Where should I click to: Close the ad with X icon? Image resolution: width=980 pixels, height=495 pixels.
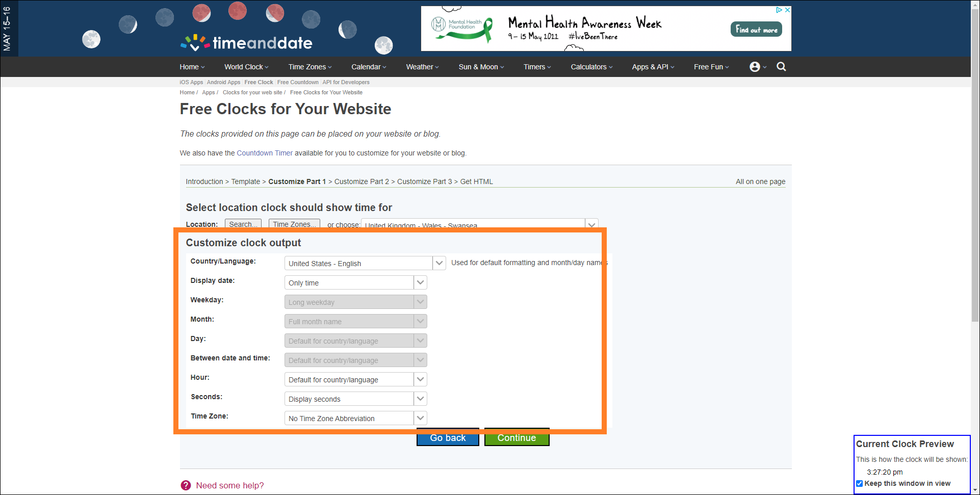tap(787, 10)
